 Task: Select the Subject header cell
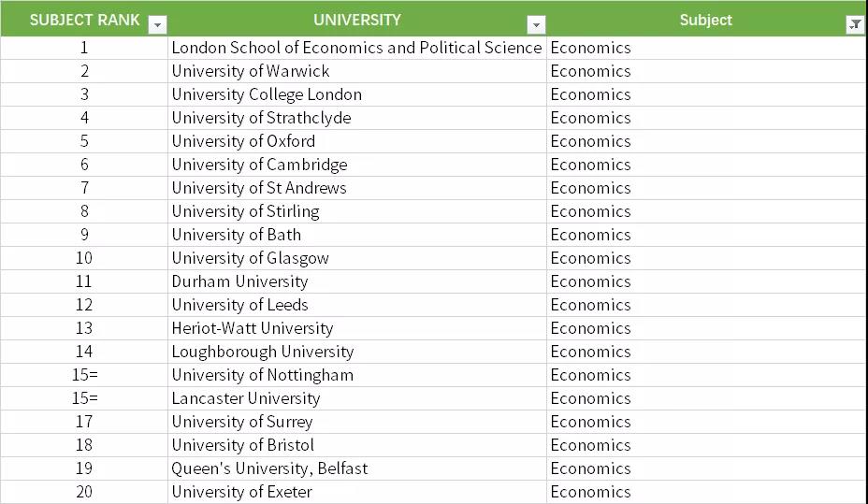tap(705, 20)
